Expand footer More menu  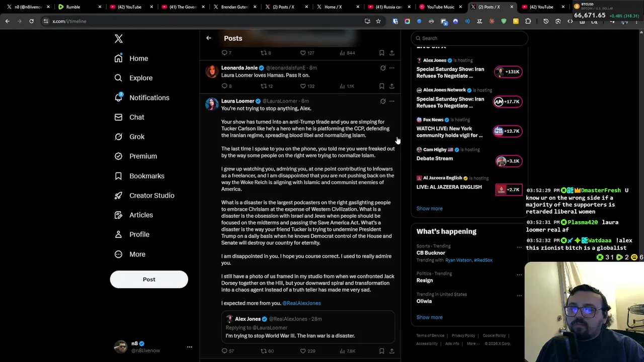coord(472,343)
